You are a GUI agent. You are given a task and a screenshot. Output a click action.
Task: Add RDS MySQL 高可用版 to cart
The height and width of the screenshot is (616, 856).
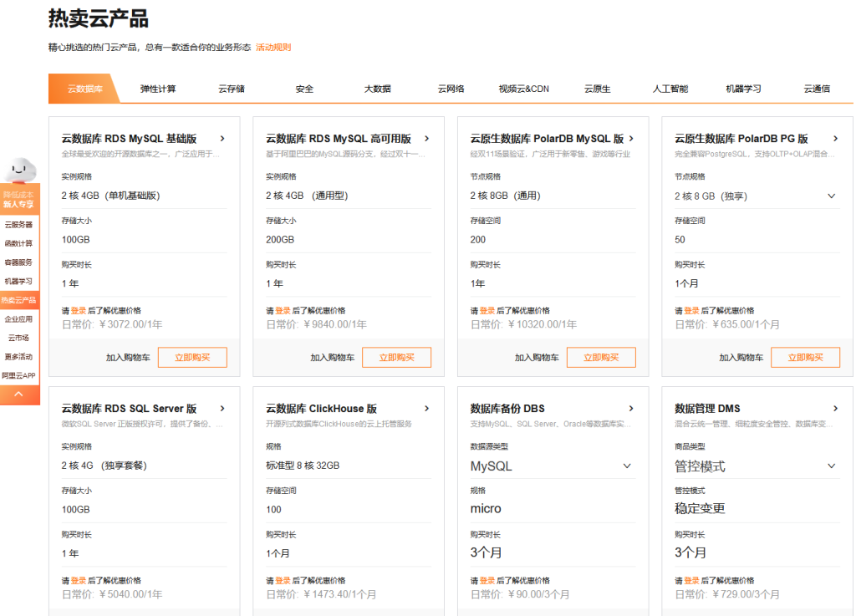tap(333, 358)
